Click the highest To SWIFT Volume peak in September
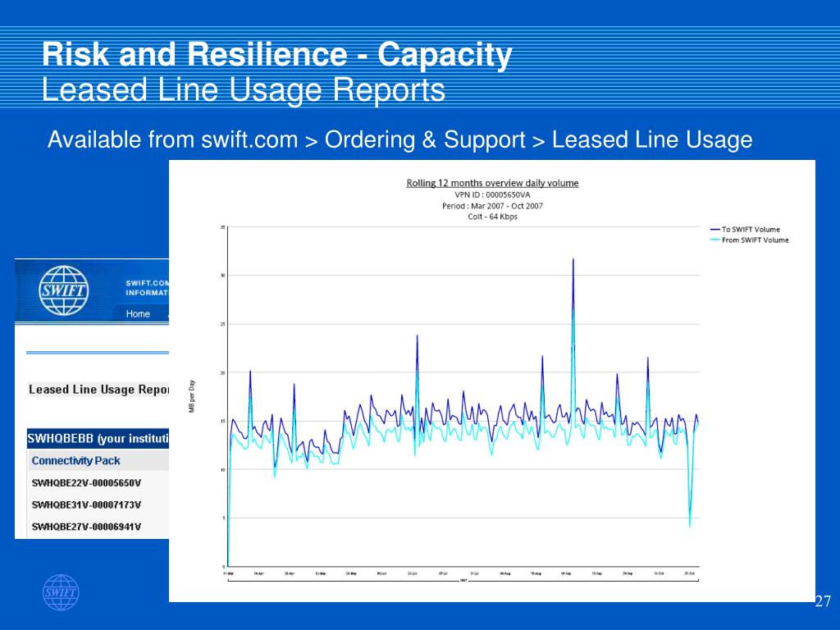840x630 pixels. 573,260
